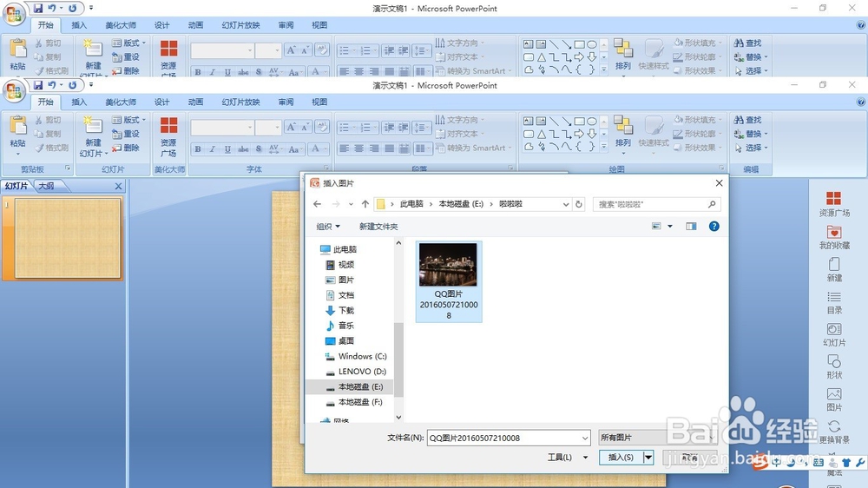This screenshot has width=868, height=488.
Task: Click the Office button in the lower window
Action: click(x=14, y=91)
